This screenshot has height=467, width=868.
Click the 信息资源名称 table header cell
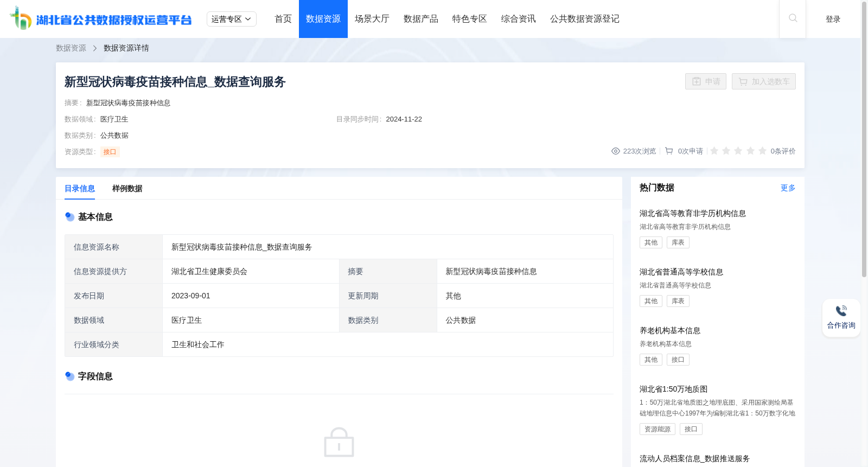tap(113, 247)
